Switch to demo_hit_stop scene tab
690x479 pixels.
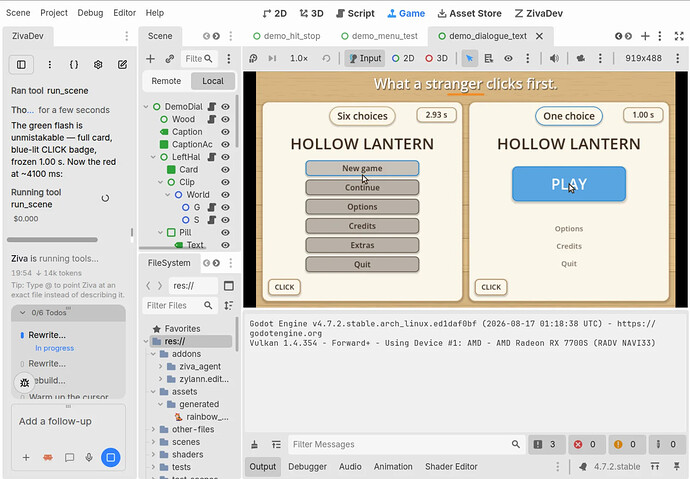(286, 36)
